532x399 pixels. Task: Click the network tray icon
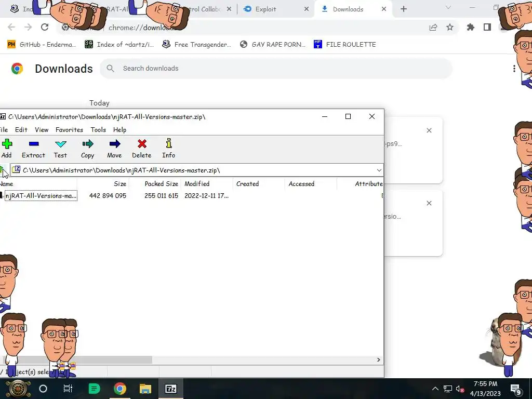448,389
